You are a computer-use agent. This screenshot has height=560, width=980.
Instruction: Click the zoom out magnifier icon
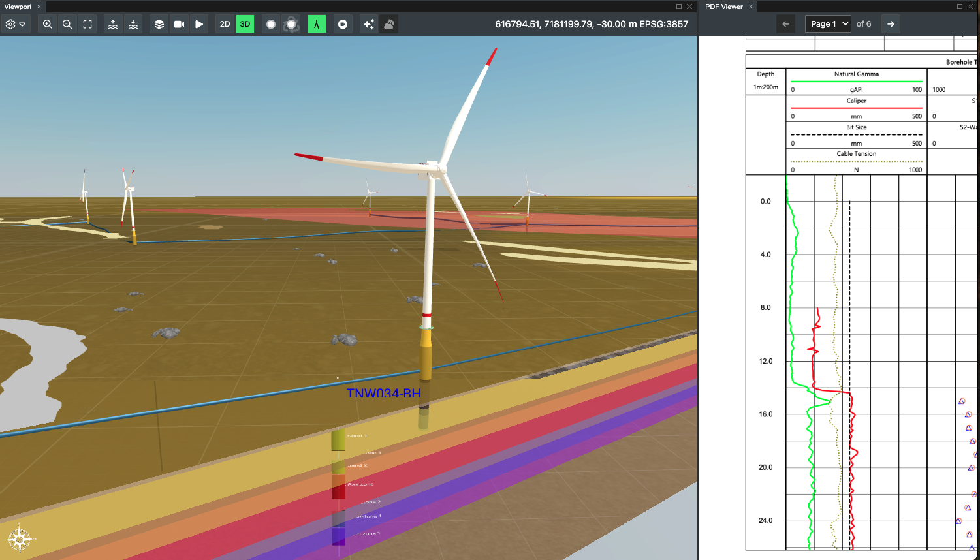pos(67,24)
